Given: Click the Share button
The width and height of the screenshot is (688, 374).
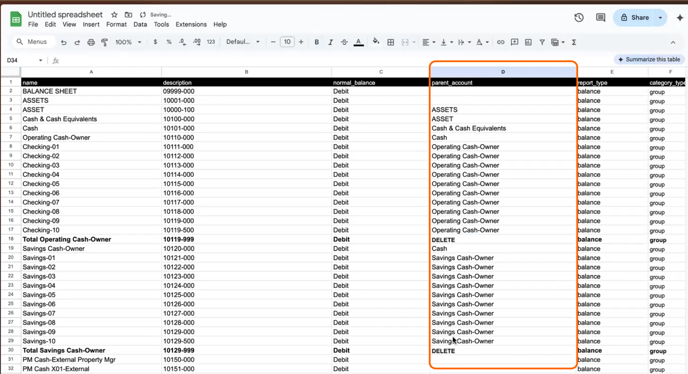Looking at the screenshot, I should coord(635,18).
